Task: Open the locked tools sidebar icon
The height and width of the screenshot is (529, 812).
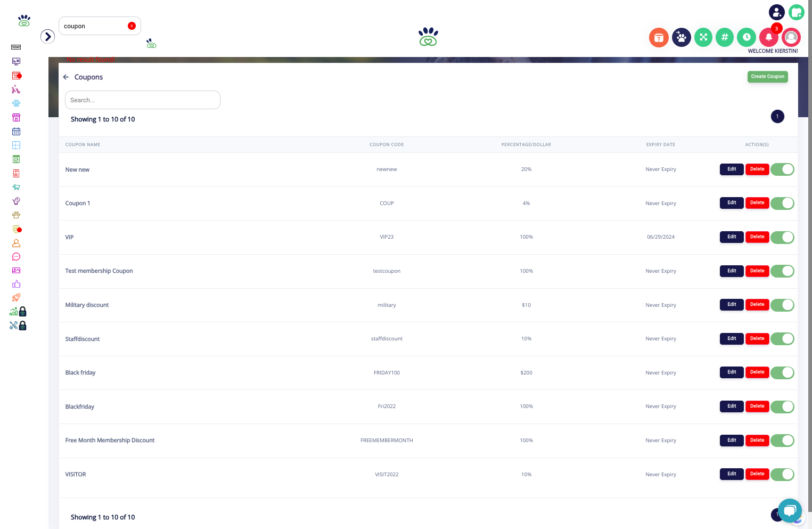Action: click(x=18, y=325)
